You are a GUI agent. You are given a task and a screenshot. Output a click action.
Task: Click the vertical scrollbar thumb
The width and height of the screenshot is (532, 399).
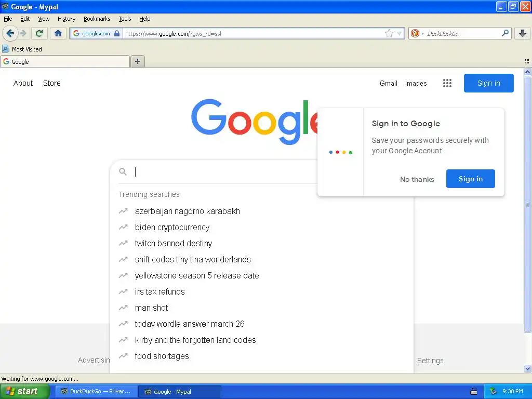tap(527, 205)
